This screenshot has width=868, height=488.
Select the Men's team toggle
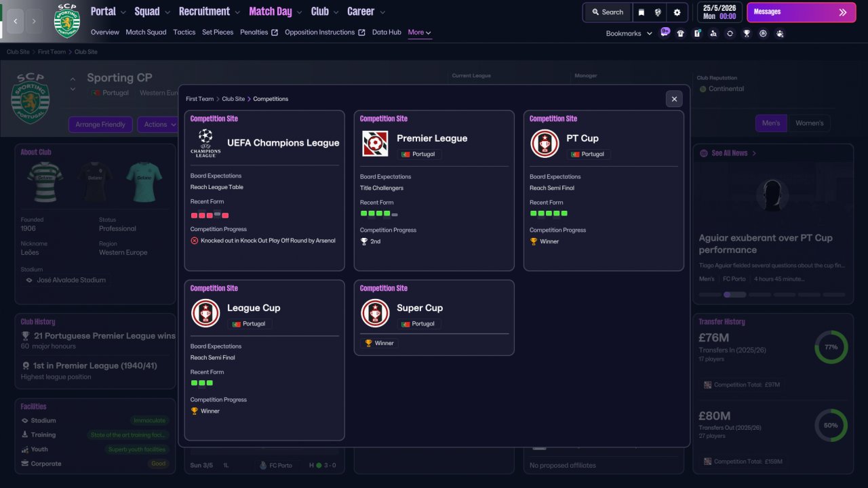coord(771,123)
